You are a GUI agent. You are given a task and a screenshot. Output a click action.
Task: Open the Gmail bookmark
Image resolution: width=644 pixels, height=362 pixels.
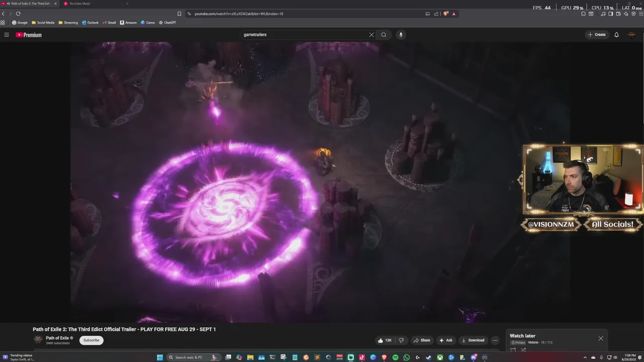pos(109,23)
